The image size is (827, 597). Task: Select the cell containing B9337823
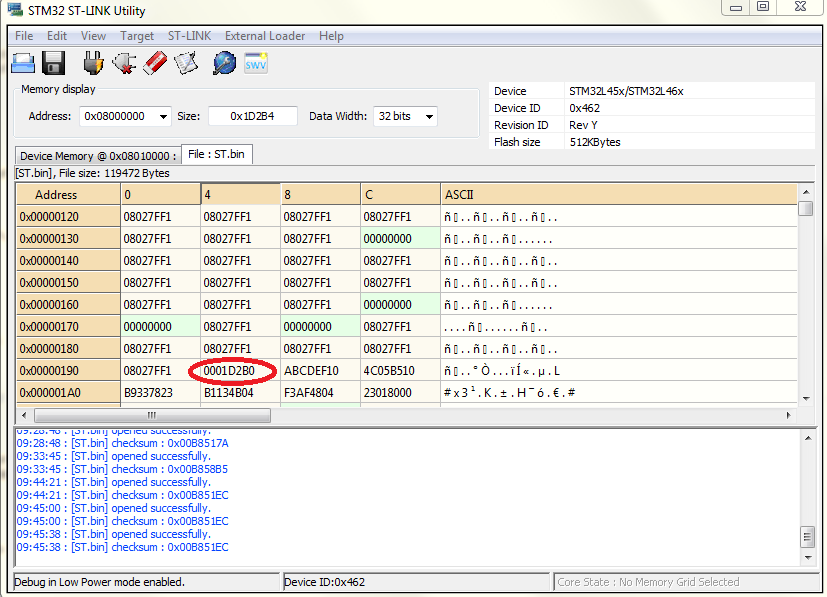pos(160,393)
